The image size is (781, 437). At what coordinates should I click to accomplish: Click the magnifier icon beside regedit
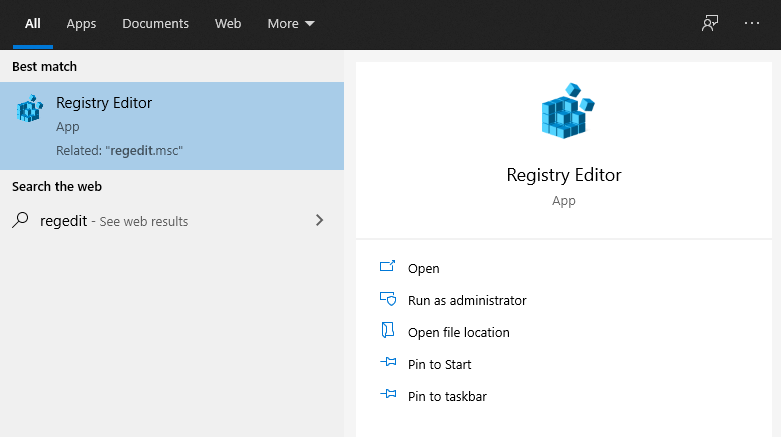pyautogui.click(x=20, y=220)
